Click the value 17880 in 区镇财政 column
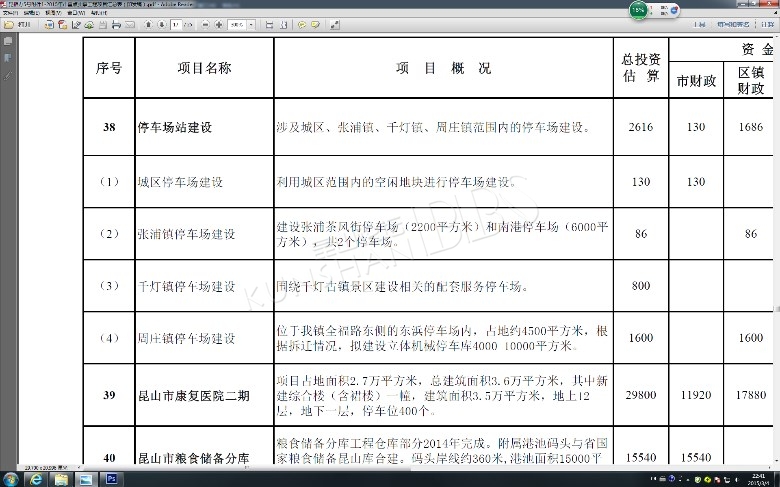 click(x=751, y=395)
